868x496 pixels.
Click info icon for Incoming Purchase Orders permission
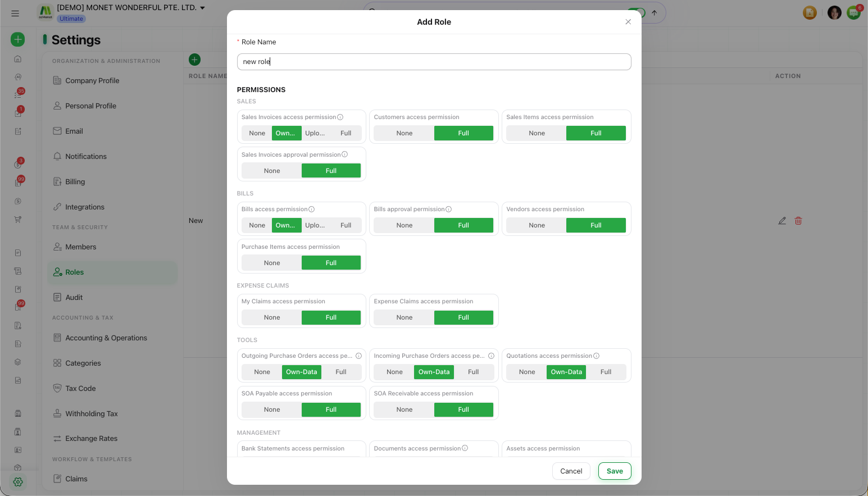pyautogui.click(x=491, y=356)
